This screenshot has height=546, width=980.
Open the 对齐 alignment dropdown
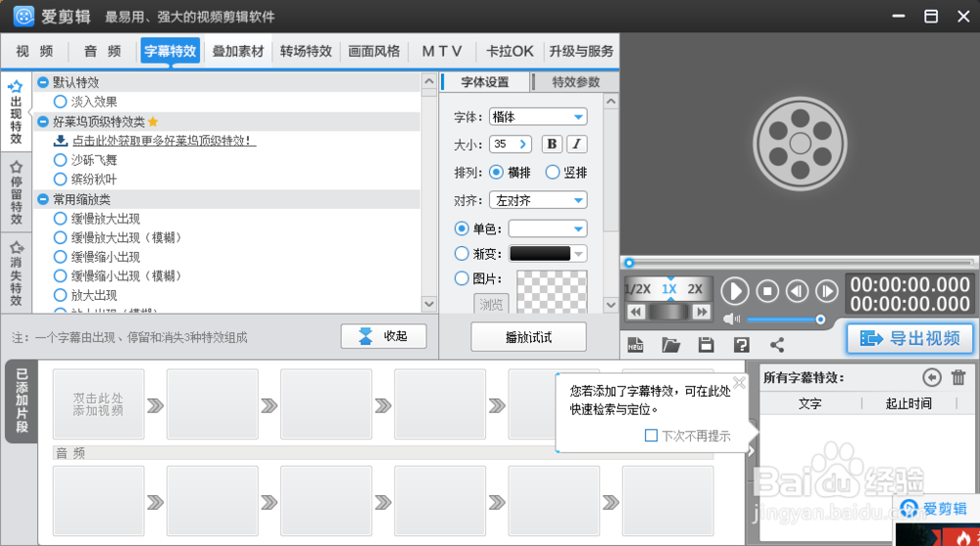(538, 200)
